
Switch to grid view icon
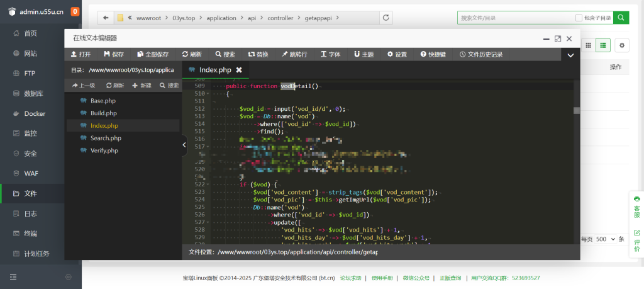[588, 45]
